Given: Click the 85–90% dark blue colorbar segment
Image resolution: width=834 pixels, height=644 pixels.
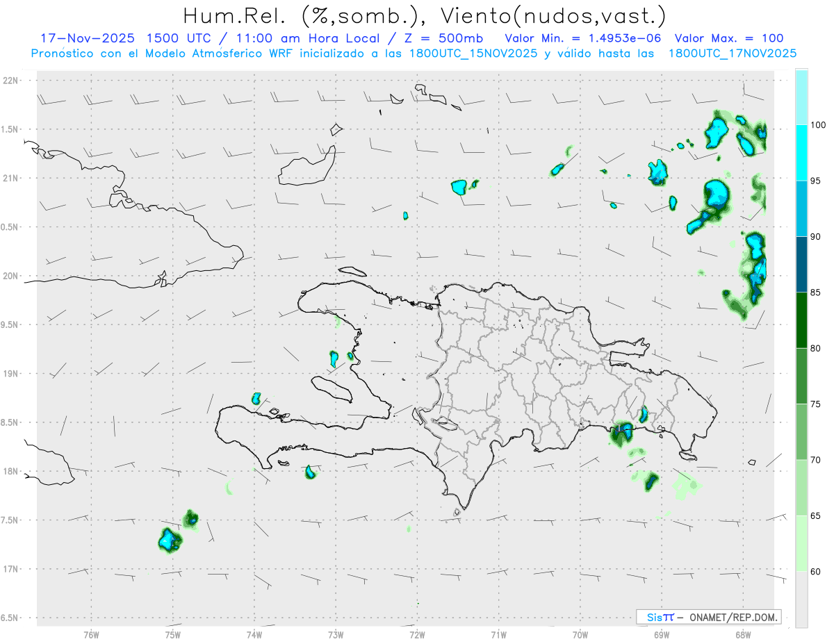Looking at the screenshot, I should coord(801,265).
